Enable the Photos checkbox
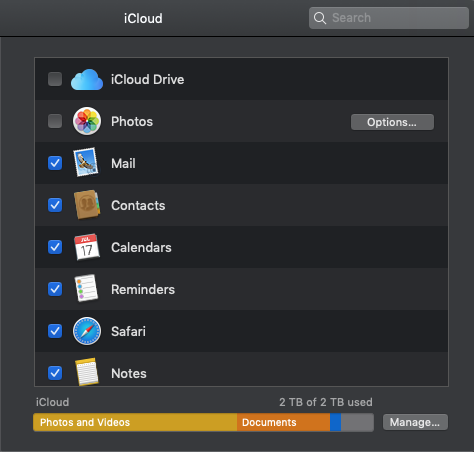Image resolution: width=474 pixels, height=452 pixels. click(x=55, y=121)
